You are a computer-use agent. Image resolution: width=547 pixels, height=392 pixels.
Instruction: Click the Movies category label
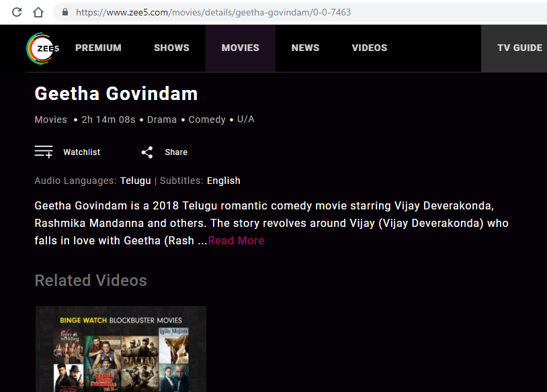click(x=50, y=119)
